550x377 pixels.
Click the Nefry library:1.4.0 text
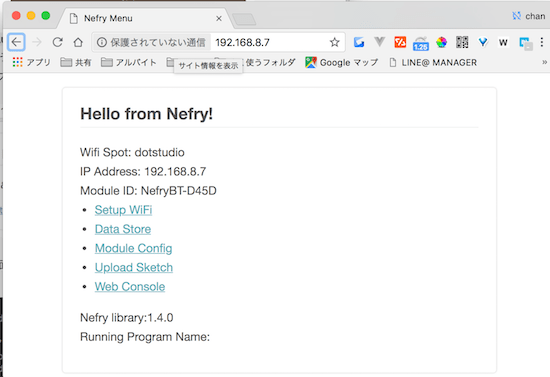127,318
